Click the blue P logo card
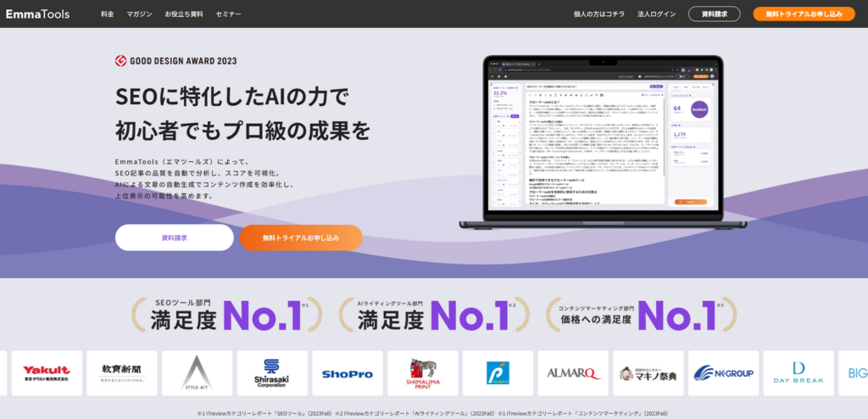 pos(498,373)
